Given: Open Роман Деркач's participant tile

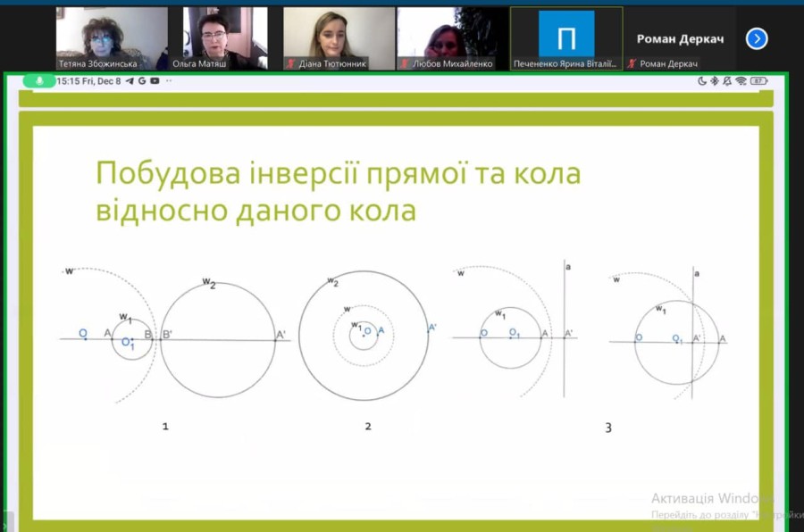Looking at the screenshot, I should click(680, 38).
